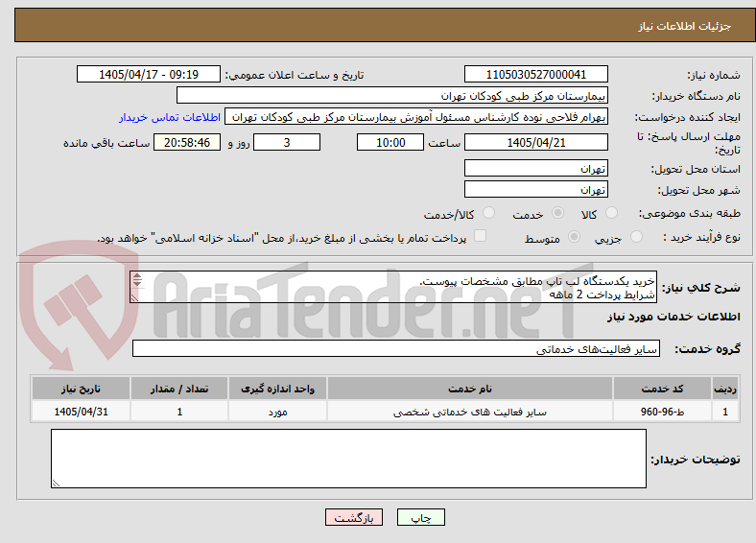Click the general description text area
This screenshot has height=543, width=756.
click(393, 287)
